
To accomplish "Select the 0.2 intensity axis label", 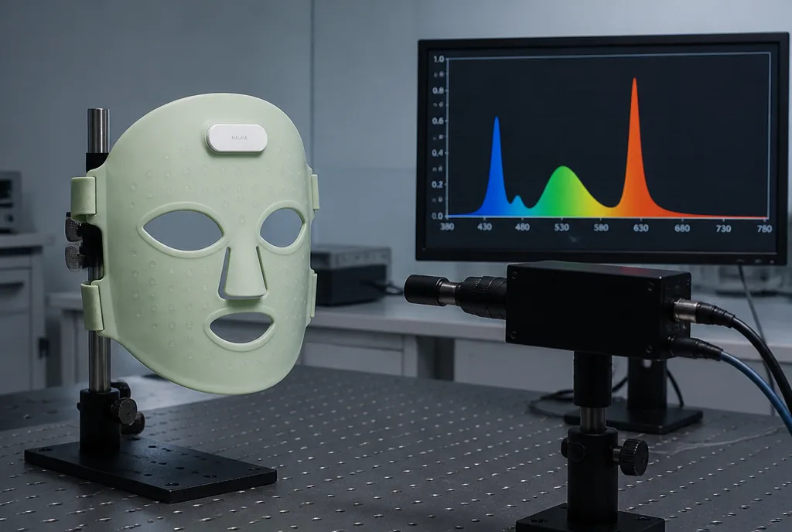I will [x=438, y=185].
